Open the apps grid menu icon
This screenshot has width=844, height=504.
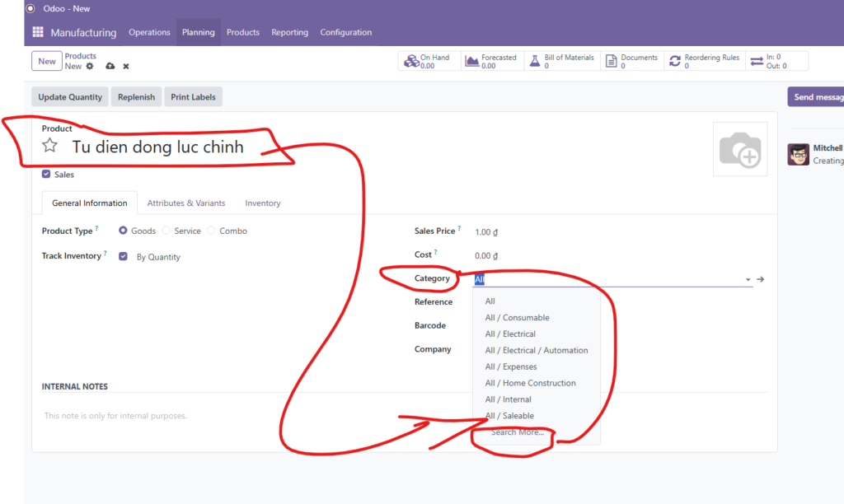37,33
